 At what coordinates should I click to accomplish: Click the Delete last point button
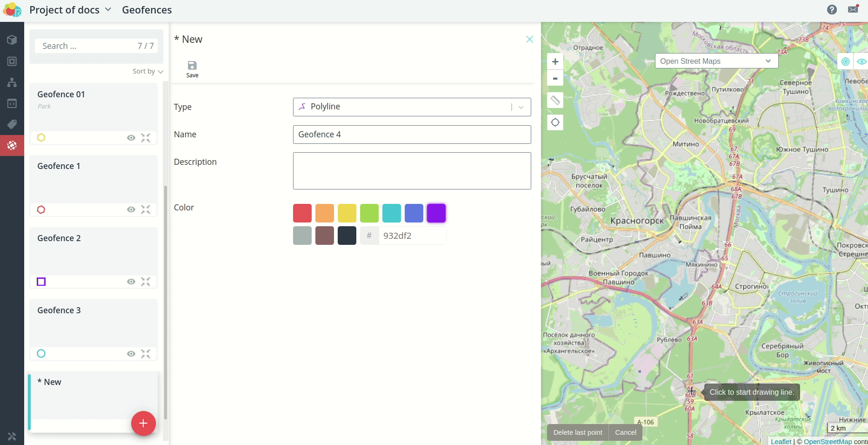click(577, 432)
